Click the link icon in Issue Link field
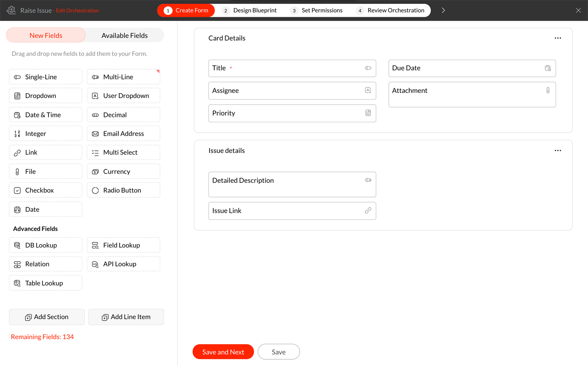The height and width of the screenshot is (365, 588). coord(368,211)
